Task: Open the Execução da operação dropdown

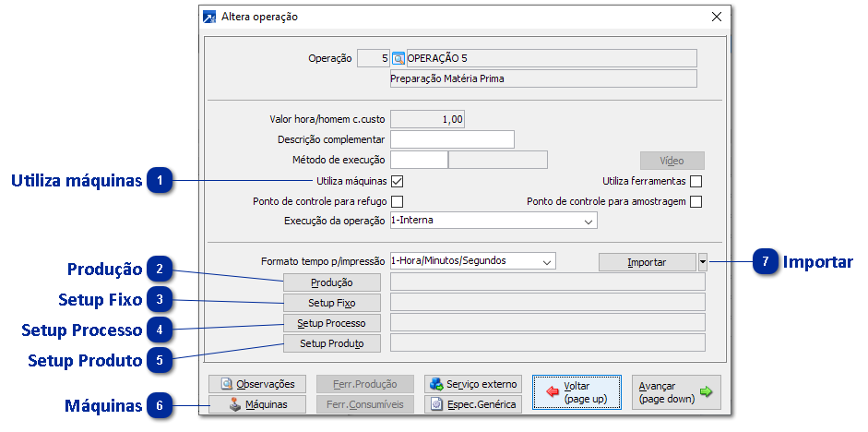Action: 493,221
